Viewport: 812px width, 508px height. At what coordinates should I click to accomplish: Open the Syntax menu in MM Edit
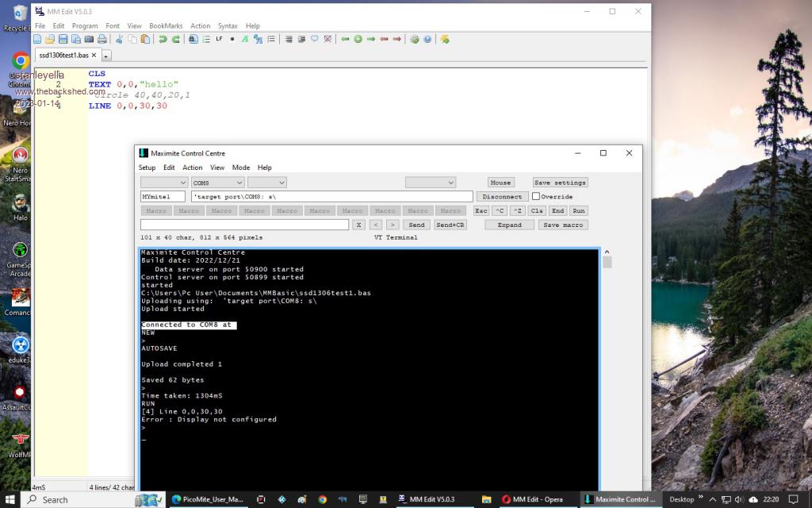click(x=229, y=26)
